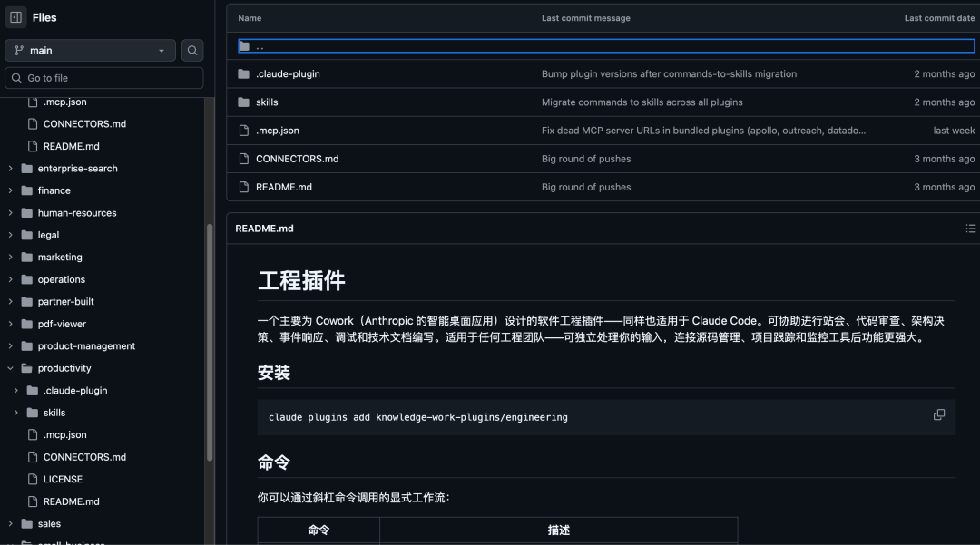Open README.md in file table
The width and height of the screenshot is (980, 545).
[x=284, y=188]
